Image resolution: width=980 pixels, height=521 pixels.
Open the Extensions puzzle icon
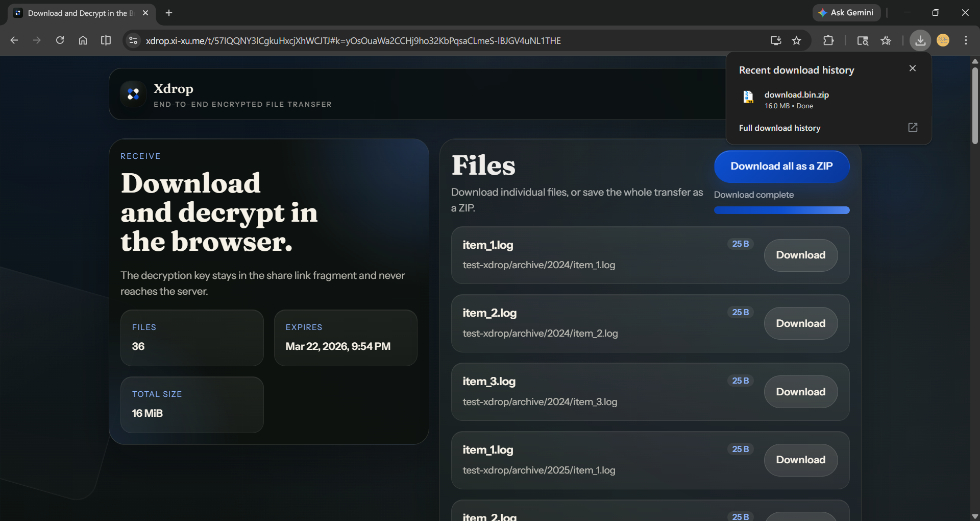[828, 40]
